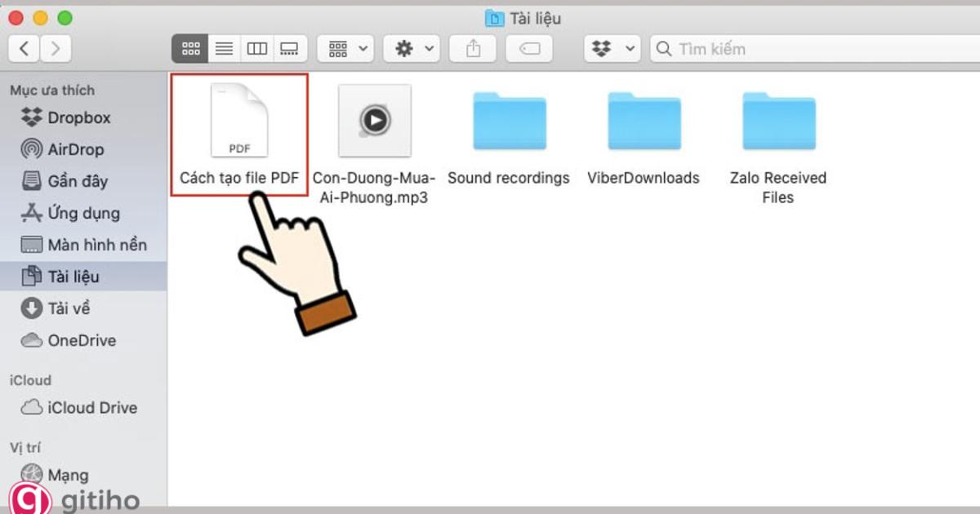
Task: Open the Share button in the toolbar
Action: tap(472, 48)
